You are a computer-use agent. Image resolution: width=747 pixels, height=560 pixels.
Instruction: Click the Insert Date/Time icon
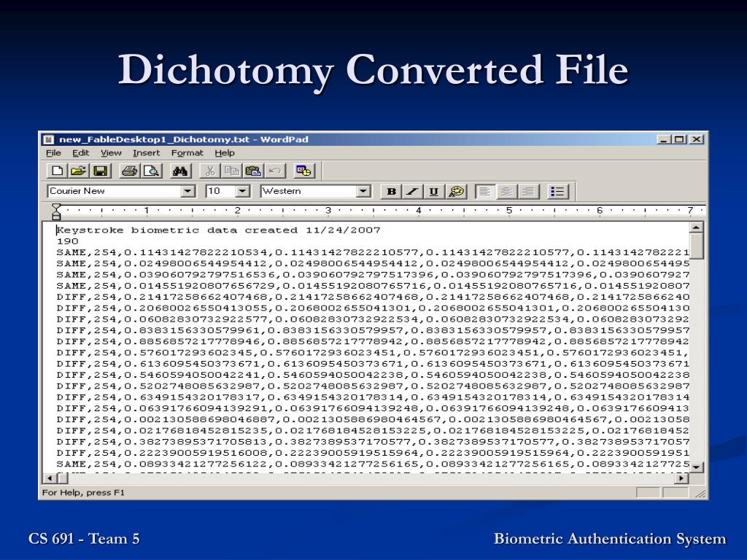point(303,171)
